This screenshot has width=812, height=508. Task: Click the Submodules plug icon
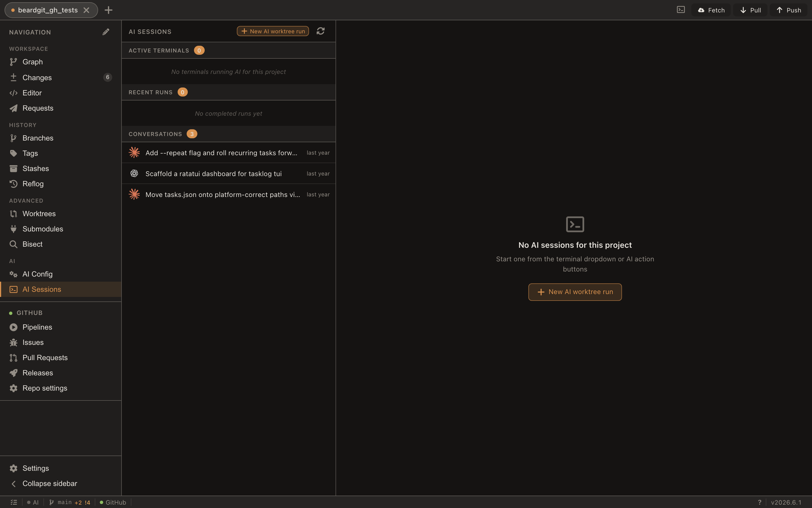tap(14, 229)
